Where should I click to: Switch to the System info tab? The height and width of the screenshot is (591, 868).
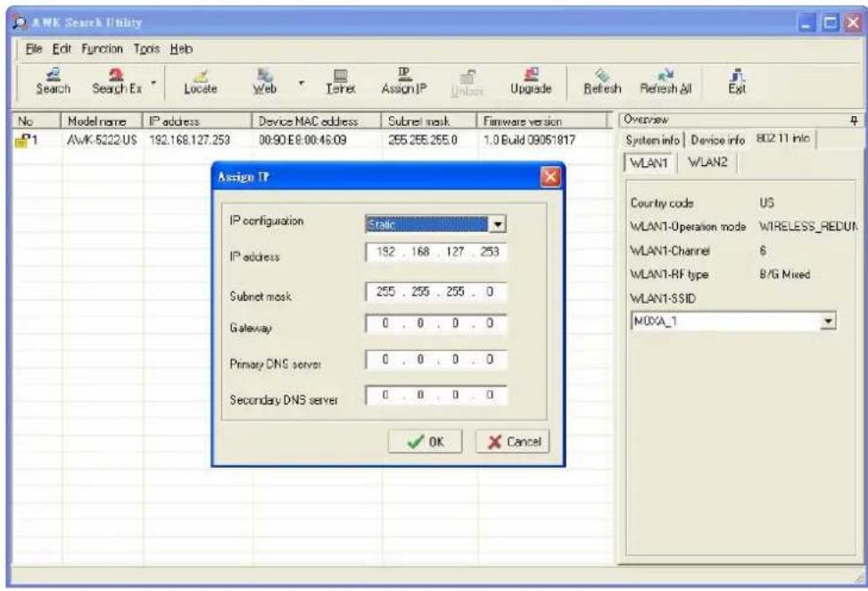(x=652, y=140)
